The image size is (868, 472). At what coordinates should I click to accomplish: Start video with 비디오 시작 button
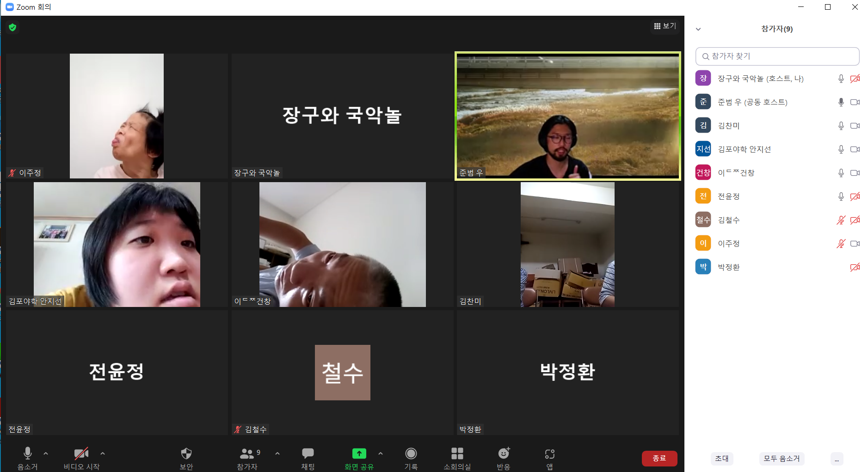tap(81, 459)
